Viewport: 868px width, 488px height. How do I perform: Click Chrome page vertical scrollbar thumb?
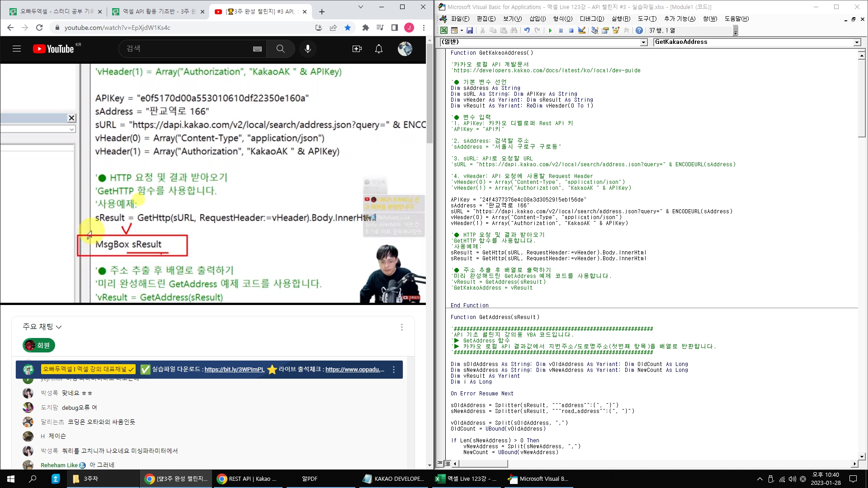click(429, 93)
